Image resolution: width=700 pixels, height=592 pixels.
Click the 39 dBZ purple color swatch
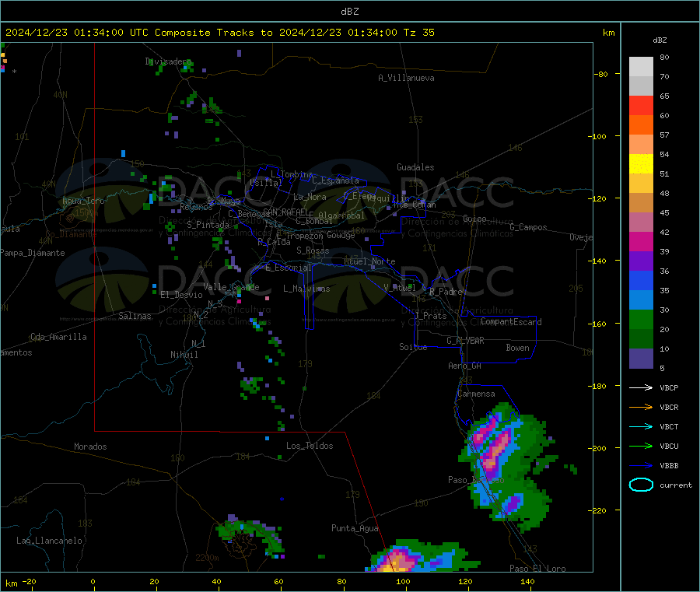click(641, 261)
